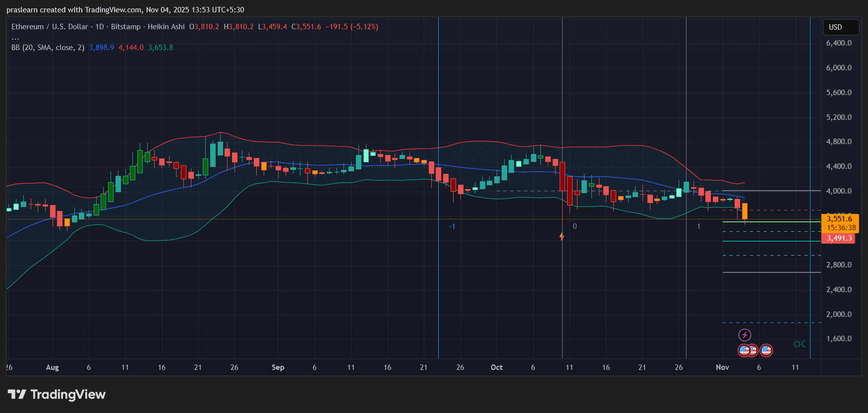Click the teal sun and moon icon
868x413 pixels.
click(x=799, y=344)
